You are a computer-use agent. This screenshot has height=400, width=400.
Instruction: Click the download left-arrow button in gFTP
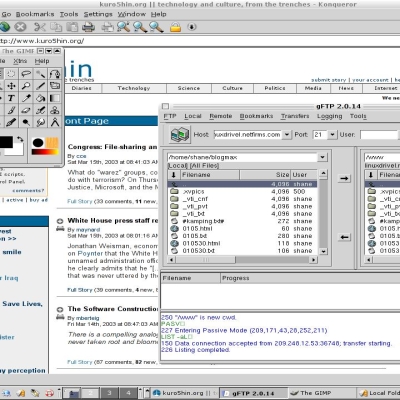(x=344, y=237)
